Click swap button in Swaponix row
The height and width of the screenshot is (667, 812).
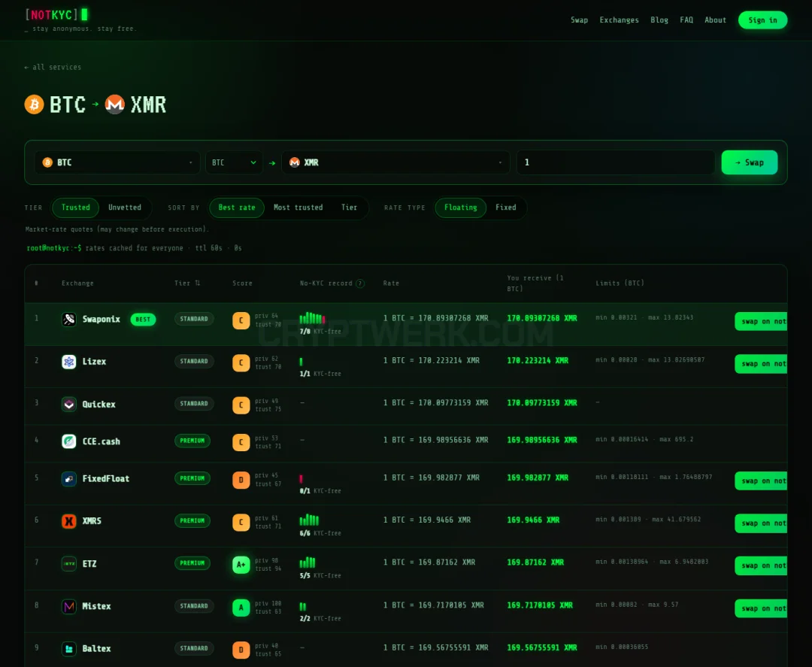coord(761,322)
